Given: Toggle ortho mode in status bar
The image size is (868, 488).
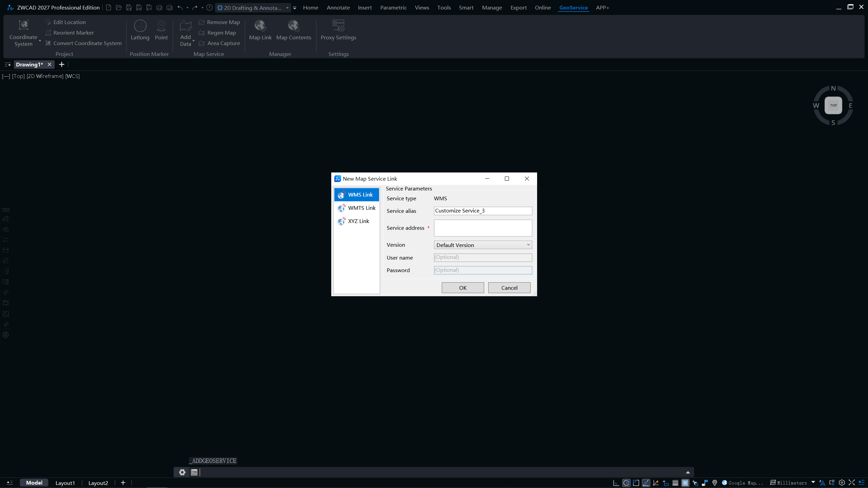Looking at the screenshot, I should pyautogui.click(x=616, y=483).
